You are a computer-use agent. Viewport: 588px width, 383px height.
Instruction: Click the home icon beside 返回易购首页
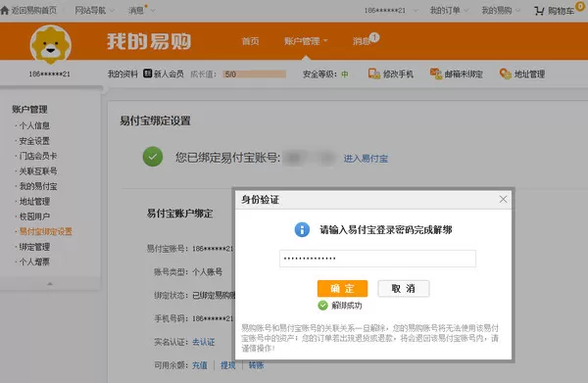[x=5, y=10]
